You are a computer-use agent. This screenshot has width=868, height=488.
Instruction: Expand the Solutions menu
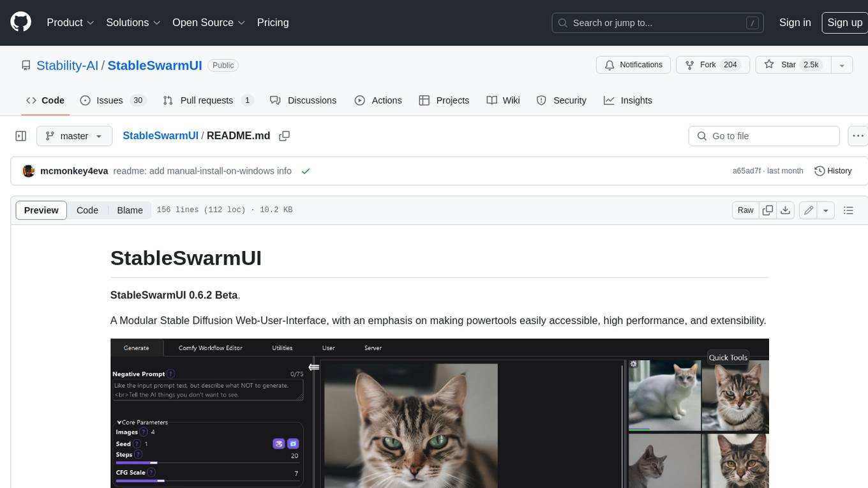133,22
